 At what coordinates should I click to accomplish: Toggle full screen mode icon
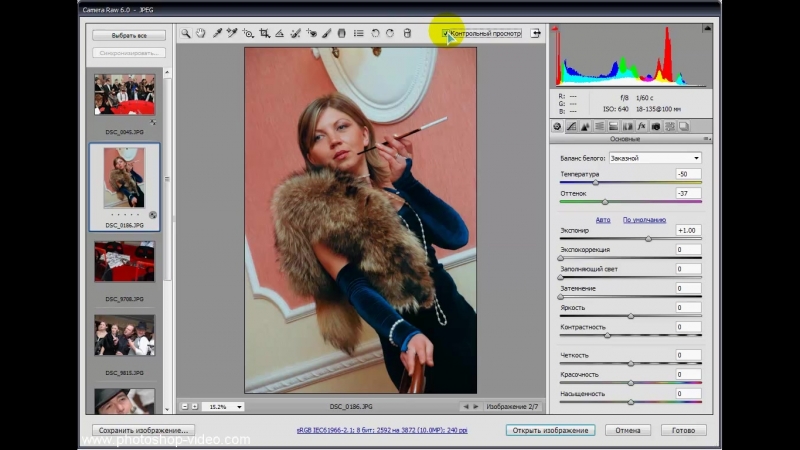[536, 33]
